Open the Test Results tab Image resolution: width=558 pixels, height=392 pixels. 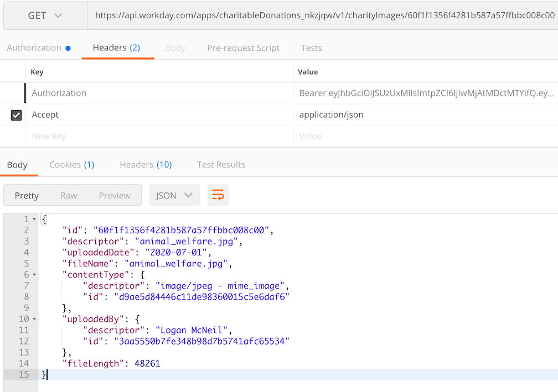click(221, 165)
